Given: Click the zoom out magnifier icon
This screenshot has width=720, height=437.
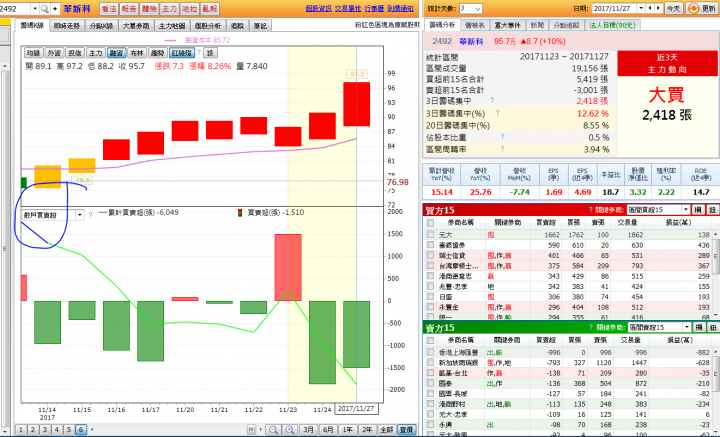Looking at the screenshot, I should coord(273,430).
